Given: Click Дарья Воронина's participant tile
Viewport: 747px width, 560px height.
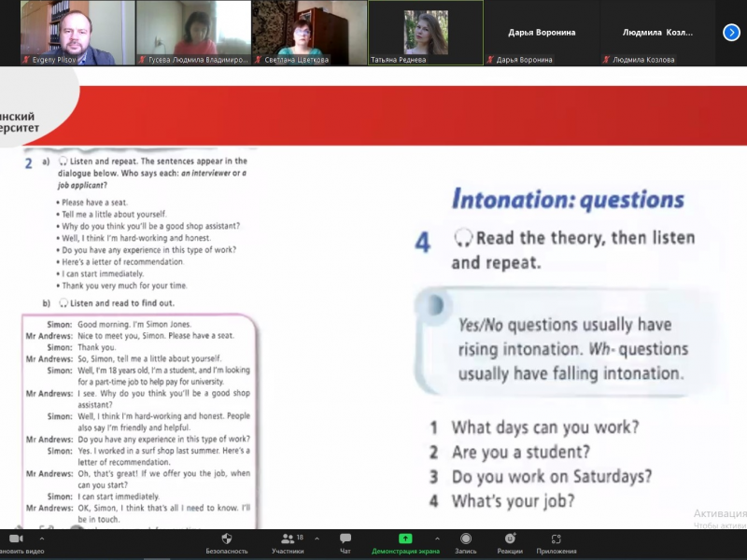Looking at the screenshot, I should [x=541, y=33].
